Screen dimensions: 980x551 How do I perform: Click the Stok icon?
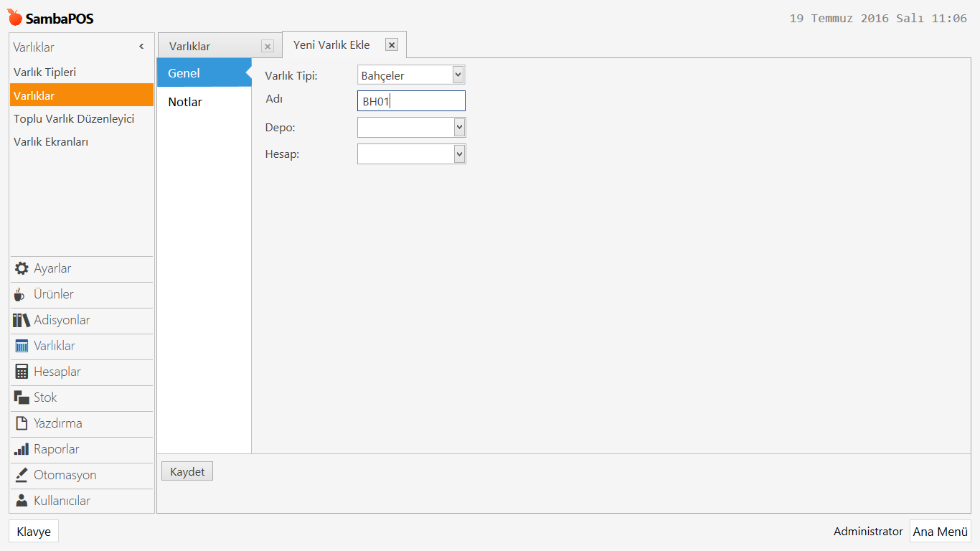point(22,397)
